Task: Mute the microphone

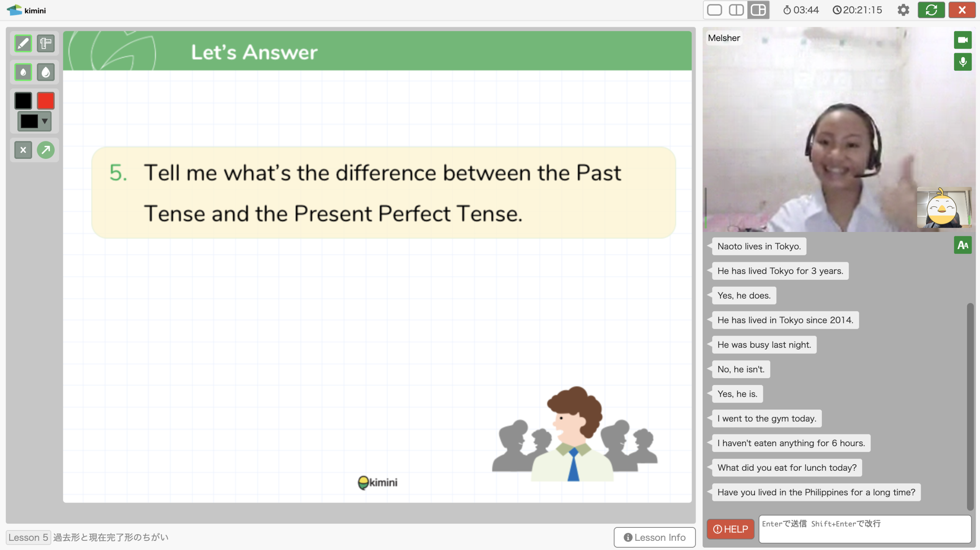Action: click(x=962, y=62)
